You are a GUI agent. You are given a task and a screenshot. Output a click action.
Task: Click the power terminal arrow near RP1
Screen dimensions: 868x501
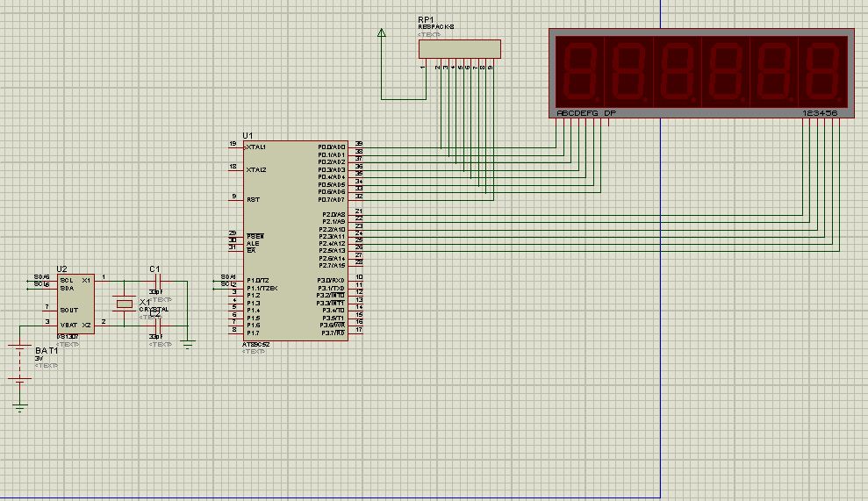coord(381,33)
